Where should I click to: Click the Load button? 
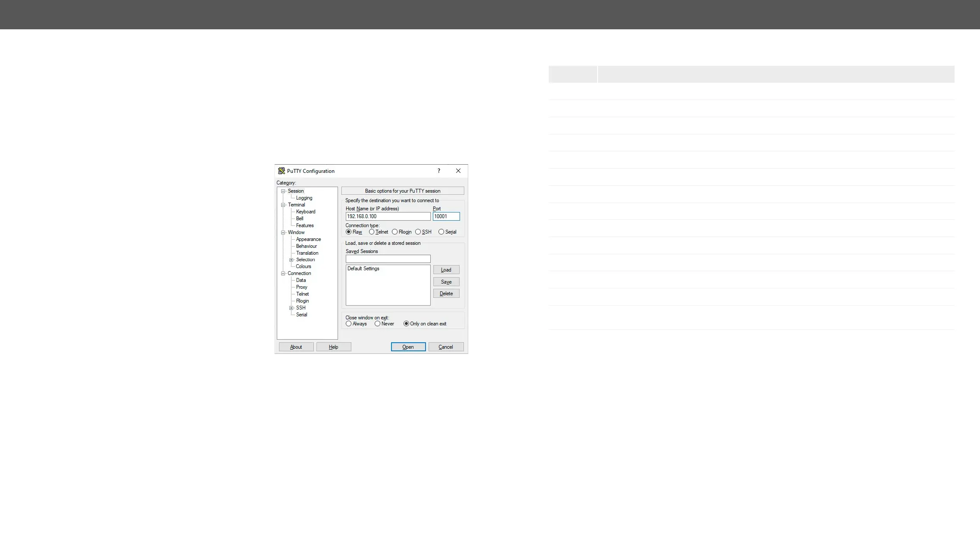click(446, 270)
